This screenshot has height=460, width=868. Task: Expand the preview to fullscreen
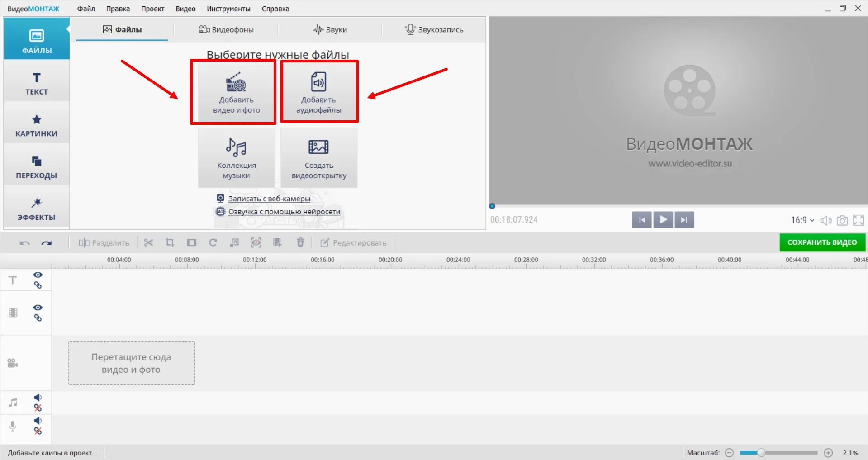859,220
